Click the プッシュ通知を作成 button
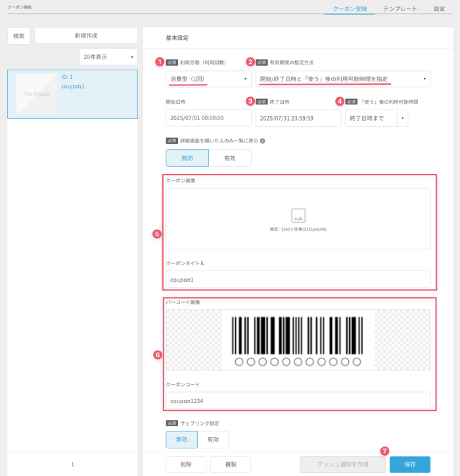Viewport: 460px width, 476px height. (x=343, y=464)
